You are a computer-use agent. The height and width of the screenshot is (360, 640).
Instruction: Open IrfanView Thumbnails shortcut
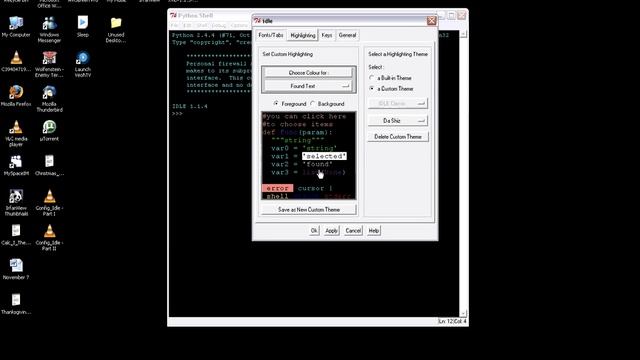[16, 202]
